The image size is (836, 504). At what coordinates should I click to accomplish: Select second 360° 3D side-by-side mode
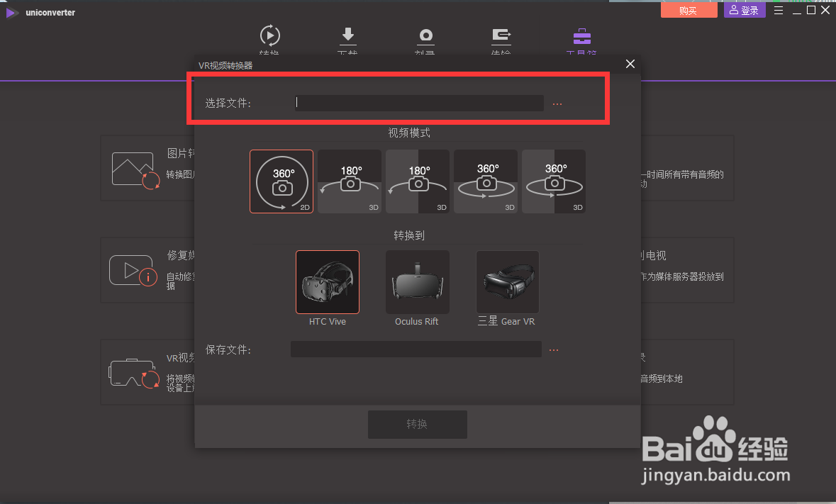point(554,181)
